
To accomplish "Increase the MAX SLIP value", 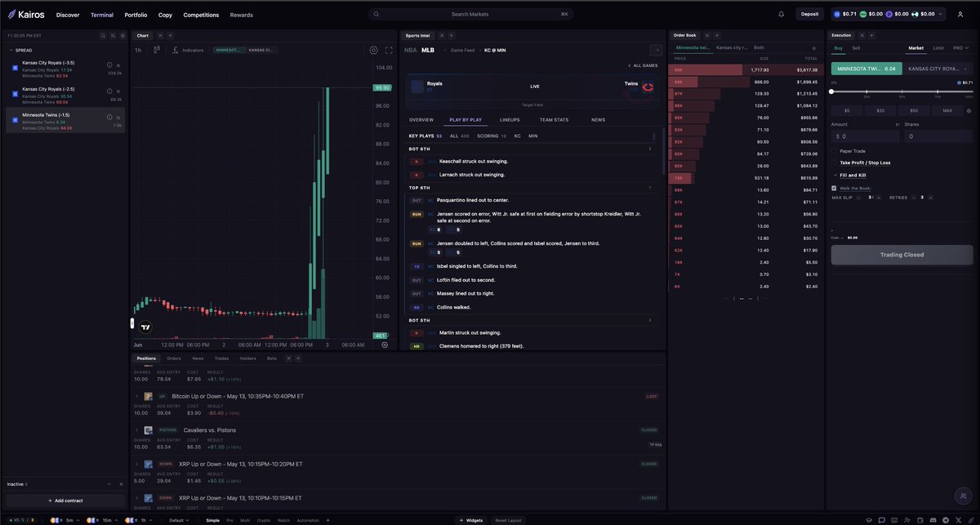I will [x=880, y=198].
